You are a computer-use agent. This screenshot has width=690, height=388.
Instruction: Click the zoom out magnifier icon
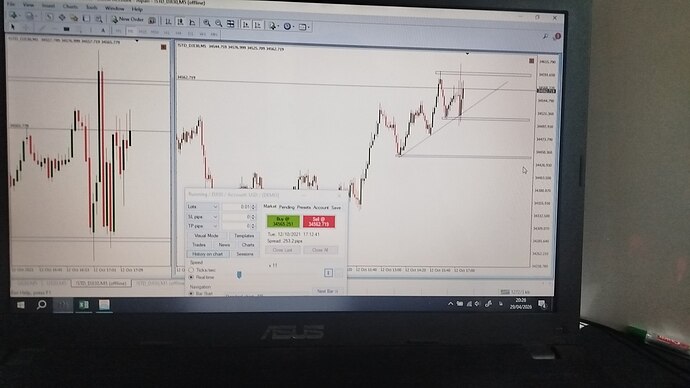pos(218,23)
